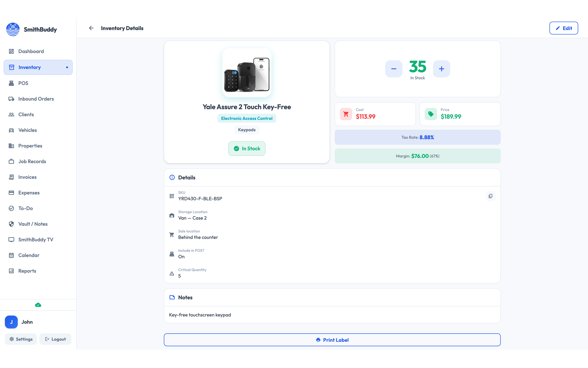588x368 pixels.
Task: Open the POS menu item
Action: [x=38, y=83]
